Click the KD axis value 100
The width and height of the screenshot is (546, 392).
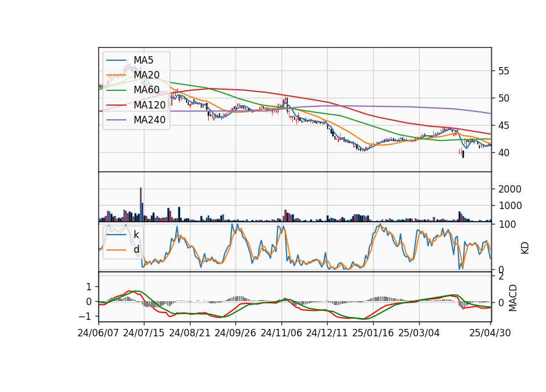(x=507, y=224)
